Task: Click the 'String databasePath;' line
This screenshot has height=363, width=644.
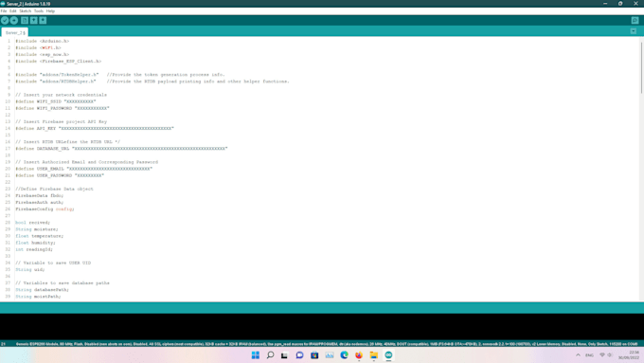Action: click(x=43, y=290)
